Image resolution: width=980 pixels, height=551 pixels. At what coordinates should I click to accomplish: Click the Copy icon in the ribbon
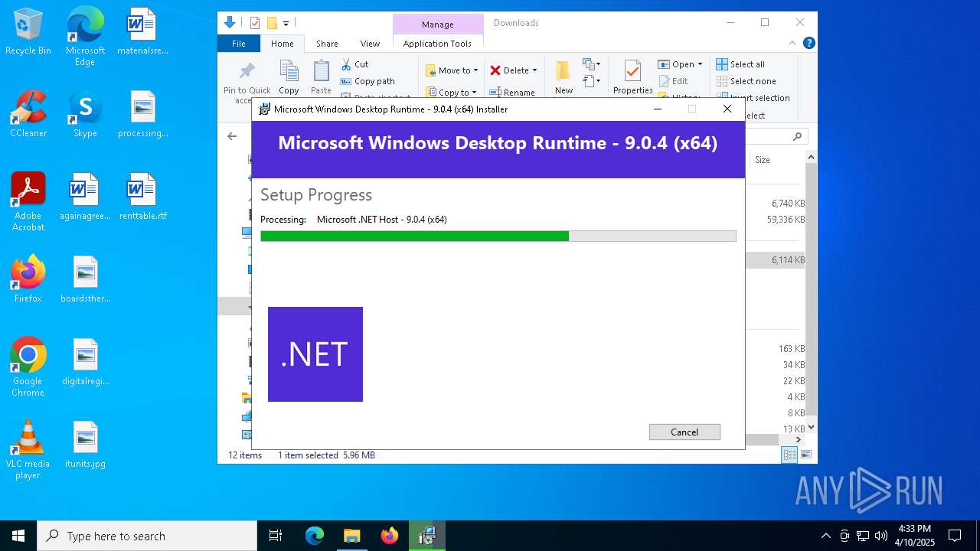[x=289, y=72]
